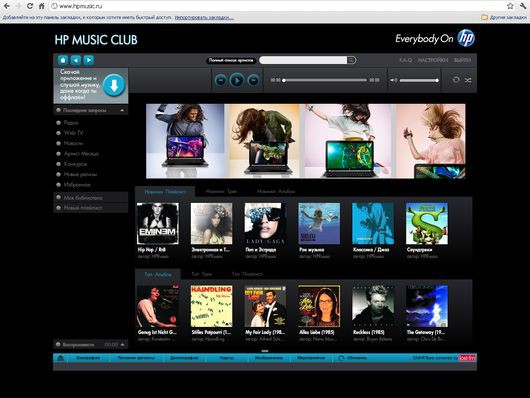Open the Новые релизы sidebar item
Viewport: 530px width, 398px height.
click(x=80, y=174)
